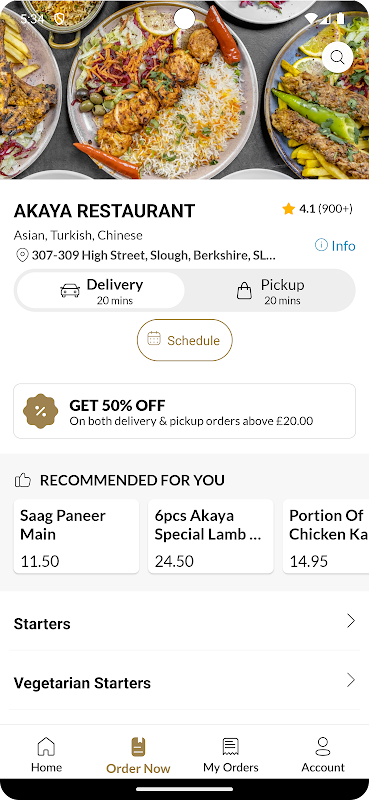Tap the gold star rating icon
Image resolution: width=369 pixels, height=800 pixels.
(288, 209)
